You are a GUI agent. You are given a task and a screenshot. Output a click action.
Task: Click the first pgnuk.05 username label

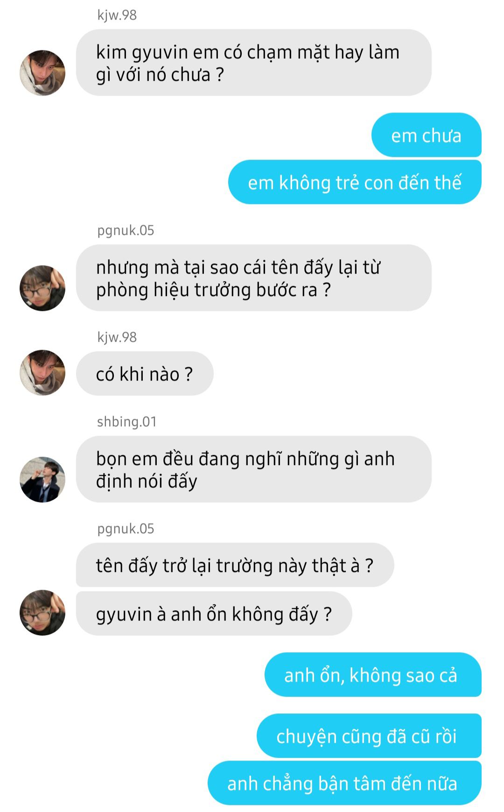click(x=126, y=230)
